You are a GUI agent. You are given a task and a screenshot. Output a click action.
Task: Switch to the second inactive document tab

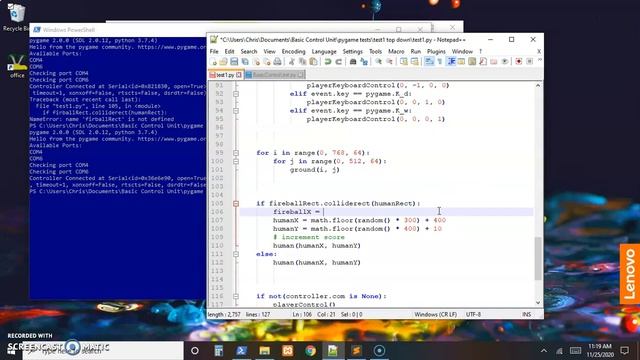click(x=274, y=75)
